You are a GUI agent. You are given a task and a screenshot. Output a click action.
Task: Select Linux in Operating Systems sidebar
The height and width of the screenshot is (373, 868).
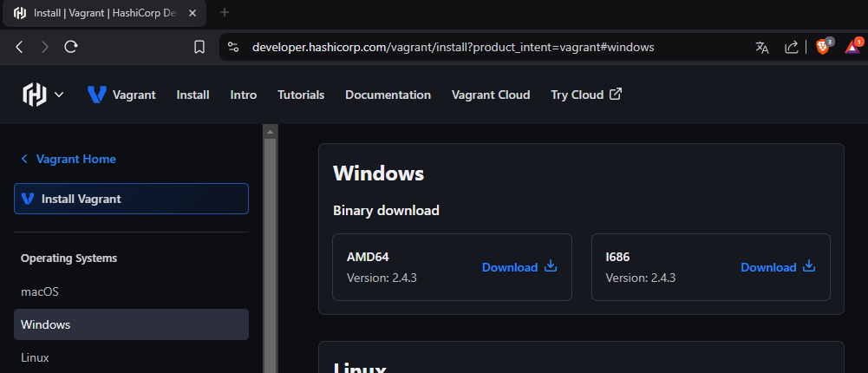36,357
